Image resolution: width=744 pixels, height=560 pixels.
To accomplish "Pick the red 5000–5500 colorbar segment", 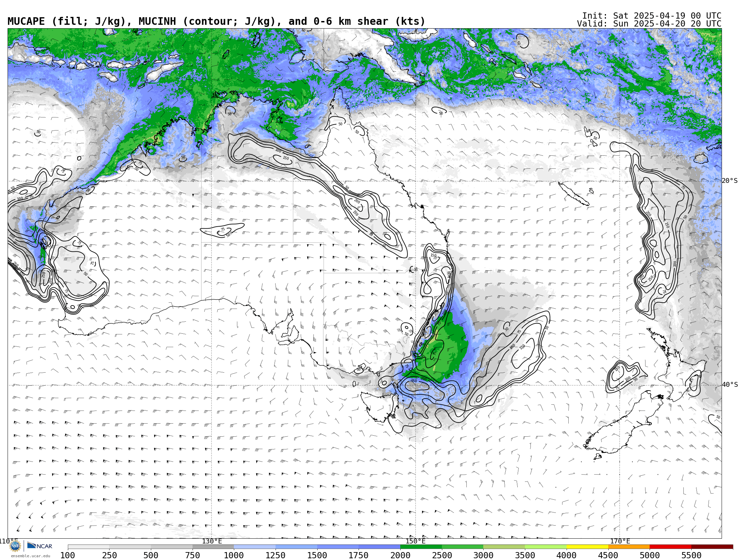I will 670,547.
